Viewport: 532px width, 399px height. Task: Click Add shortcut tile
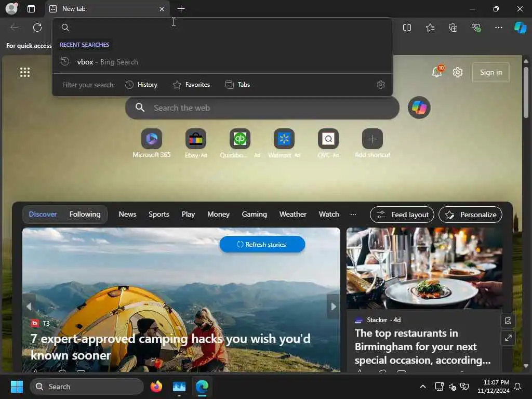click(372, 143)
